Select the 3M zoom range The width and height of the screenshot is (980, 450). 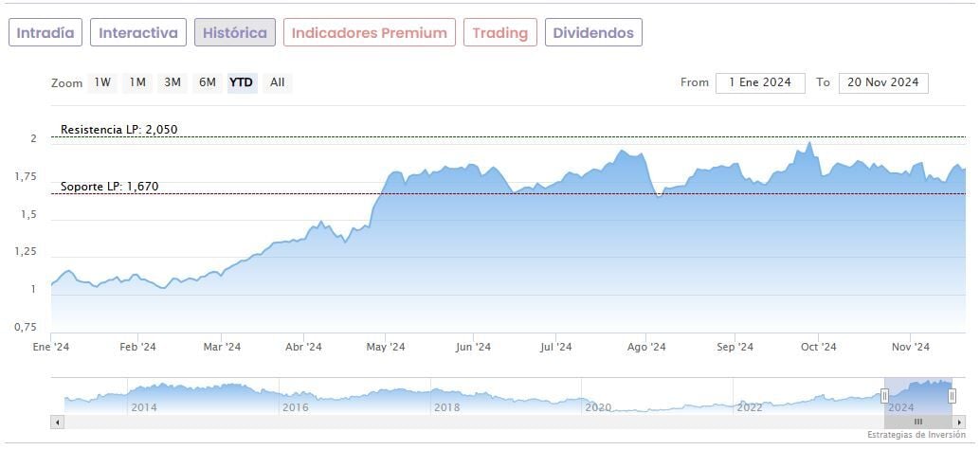click(x=172, y=82)
